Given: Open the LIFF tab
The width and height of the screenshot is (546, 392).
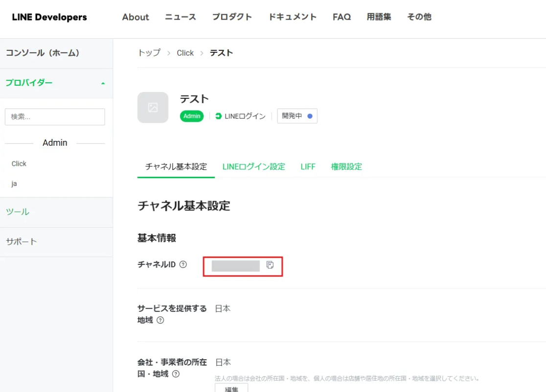Looking at the screenshot, I should [x=308, y=167].
